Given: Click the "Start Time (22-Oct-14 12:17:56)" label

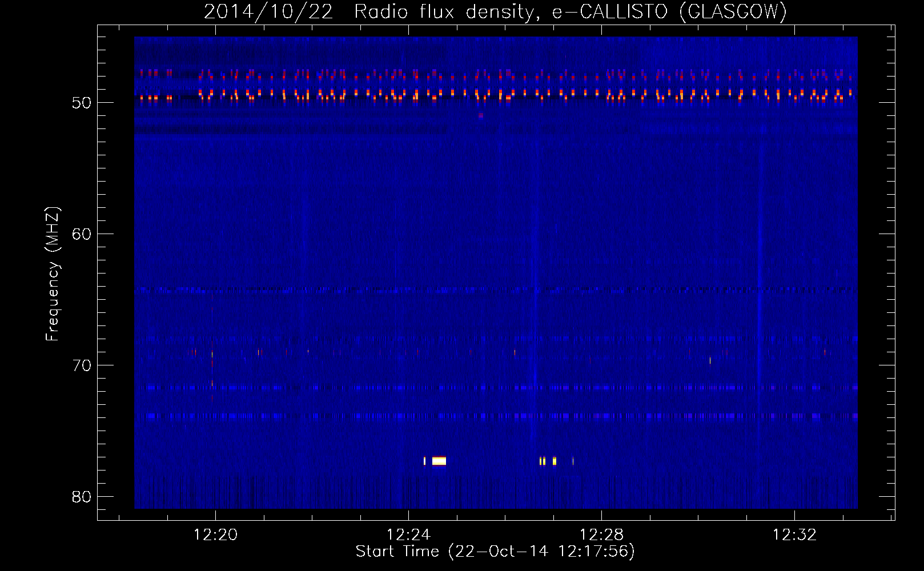Looking at the screenshot, I should point(495,552).
